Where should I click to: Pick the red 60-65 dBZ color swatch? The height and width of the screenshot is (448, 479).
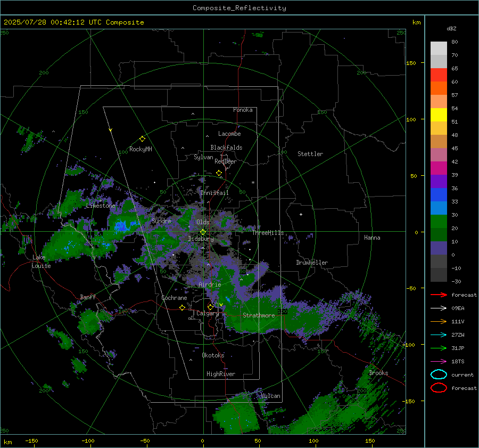pyautogui.click(x=439, y=75)
